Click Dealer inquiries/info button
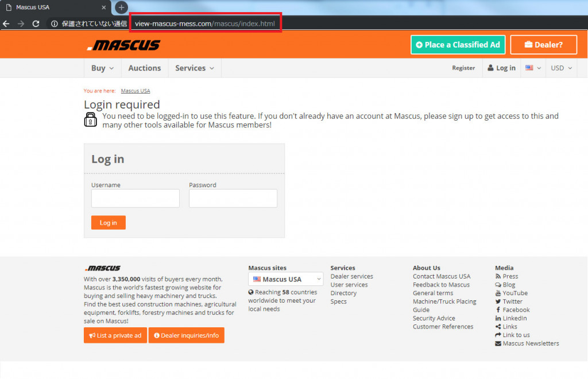The height and width of the screenshot is (379, 588). (x=187, y=335)
